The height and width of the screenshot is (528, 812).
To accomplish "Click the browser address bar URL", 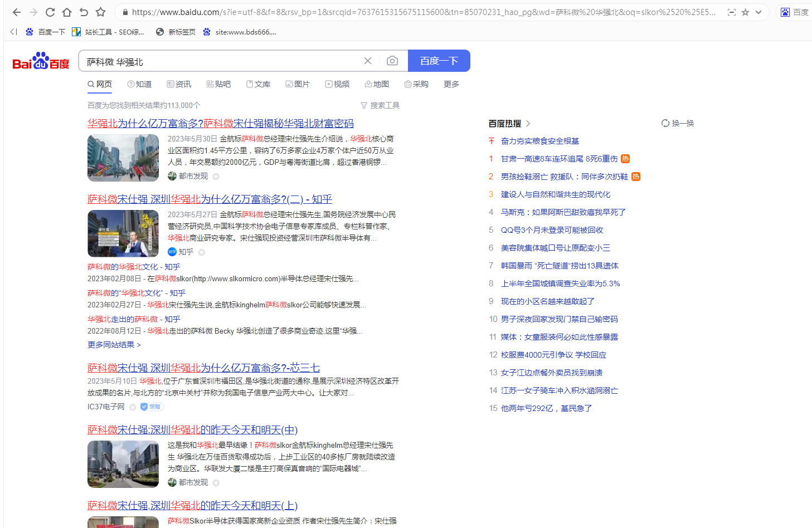I will [x=424, y=12].
